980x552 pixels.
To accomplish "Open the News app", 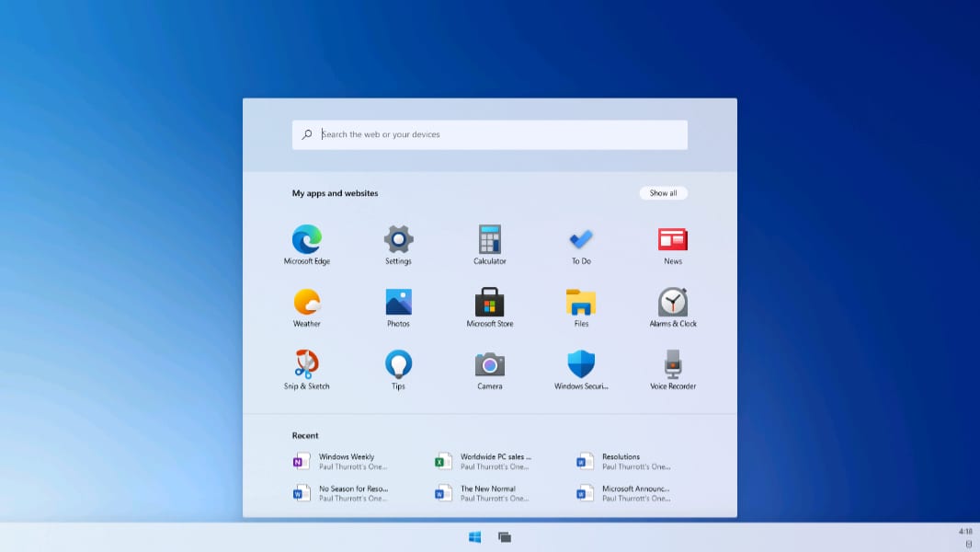I will point(672,240).
